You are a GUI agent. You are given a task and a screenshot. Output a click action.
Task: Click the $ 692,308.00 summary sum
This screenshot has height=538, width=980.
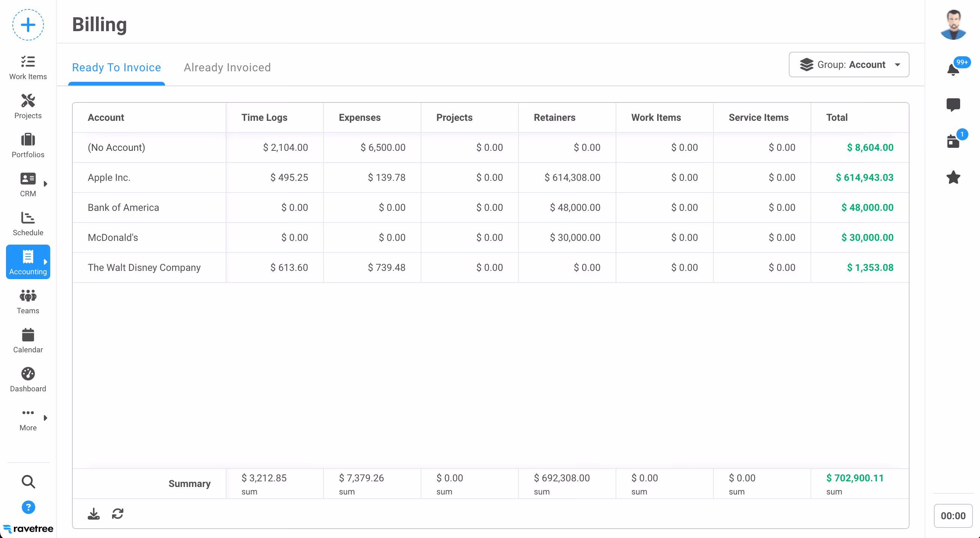[x=562, y=478]
